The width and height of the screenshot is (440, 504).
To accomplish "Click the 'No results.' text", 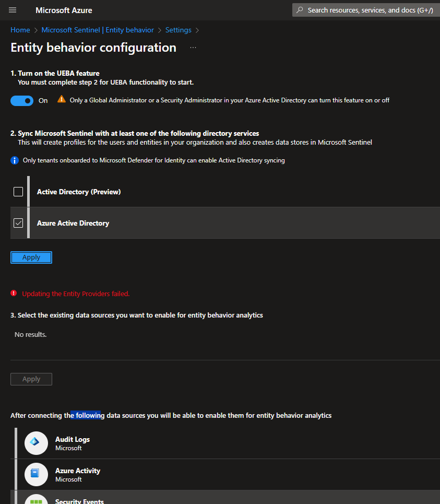I will point(30,335).
